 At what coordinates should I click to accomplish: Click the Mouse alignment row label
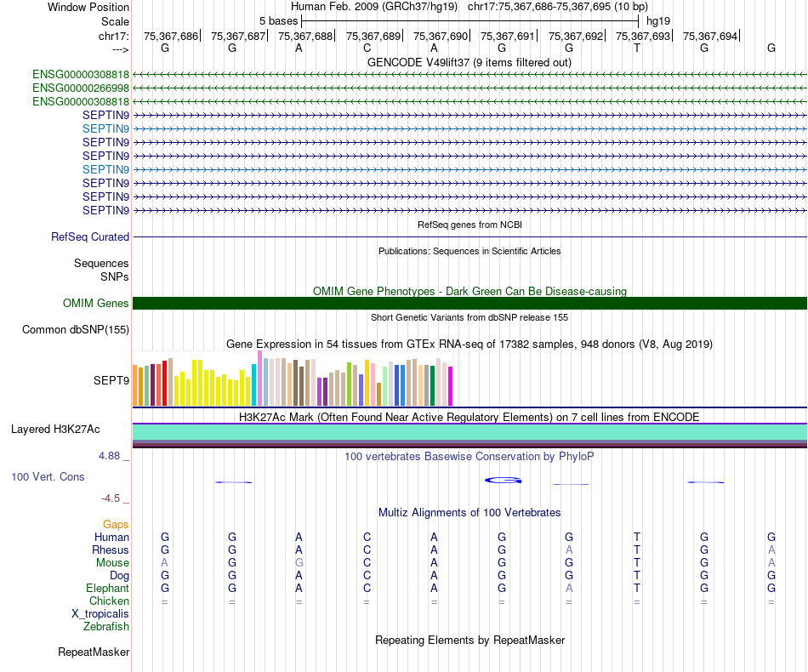pos(112,563)
